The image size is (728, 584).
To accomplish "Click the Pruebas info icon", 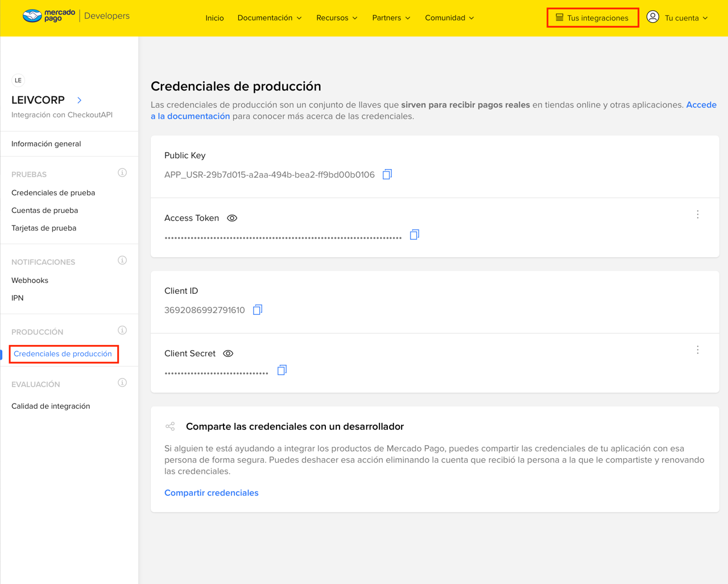I will (122, 172).
